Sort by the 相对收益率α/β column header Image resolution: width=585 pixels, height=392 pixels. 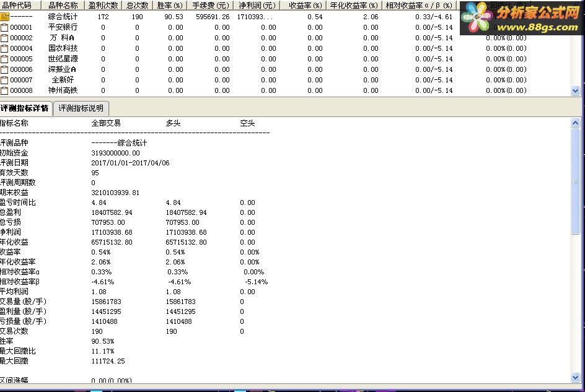(419, 5)
